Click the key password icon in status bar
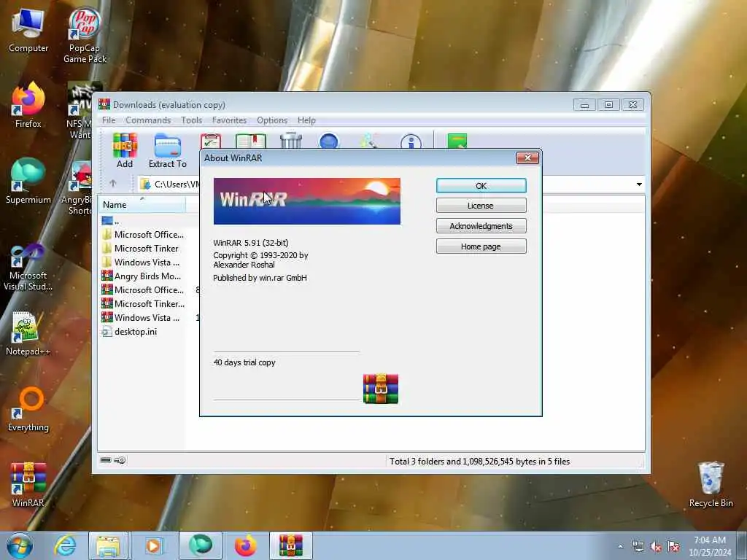Viewport: 747px width, 560px height. point(120,460)
